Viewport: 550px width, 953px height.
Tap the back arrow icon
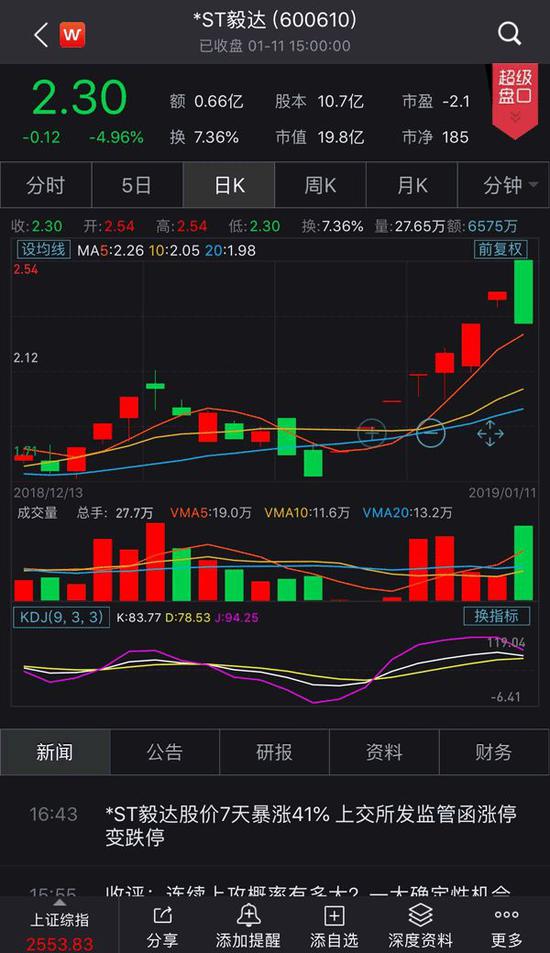tap(41, 35)
